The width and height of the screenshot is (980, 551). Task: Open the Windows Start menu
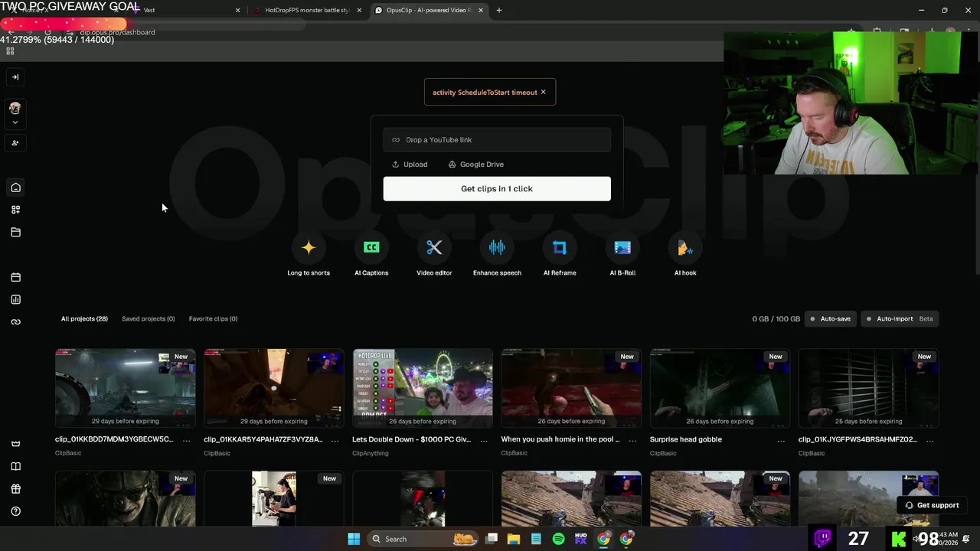pyautogui.click(x=354, y=539)
